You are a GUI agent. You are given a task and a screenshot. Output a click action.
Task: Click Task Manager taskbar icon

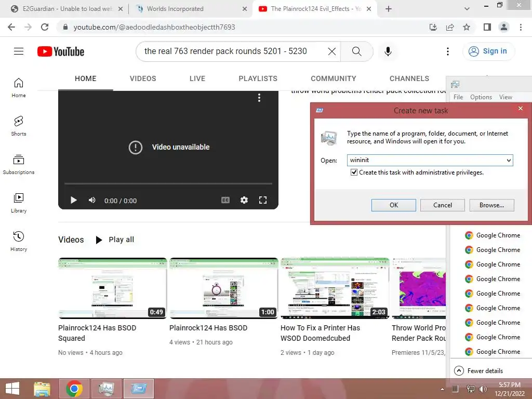click(x=106, y=389)
